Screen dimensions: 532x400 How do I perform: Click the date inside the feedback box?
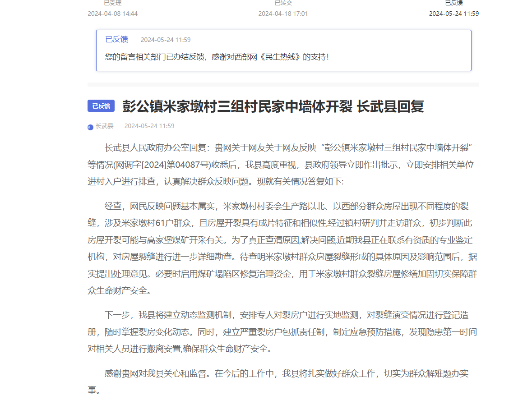(166, 40)
